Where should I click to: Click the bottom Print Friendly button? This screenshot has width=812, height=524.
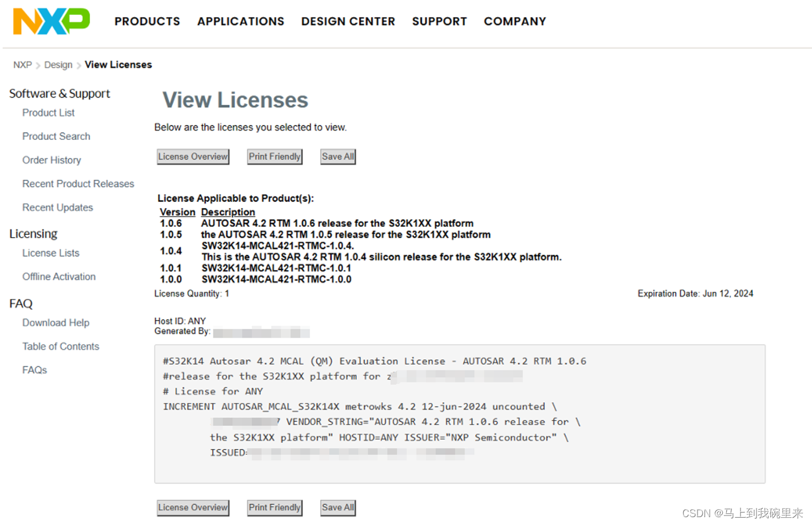pos(274,507)
